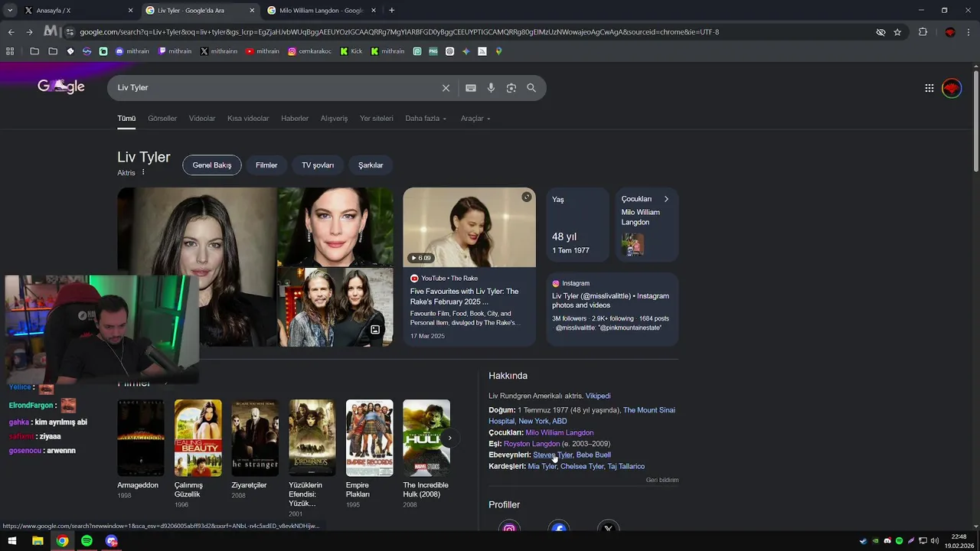
Task: Switch to the Görseller tab
Action: click(162, 119)
